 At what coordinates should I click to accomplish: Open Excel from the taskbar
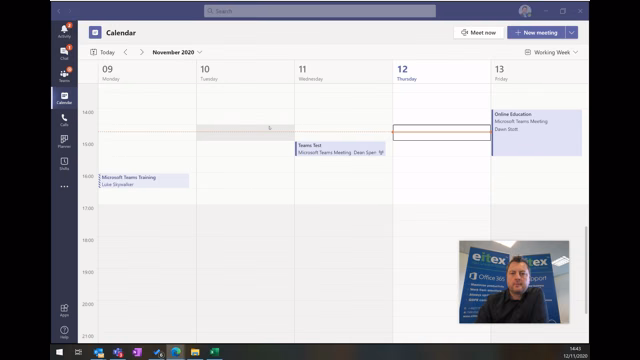(214, 352)
